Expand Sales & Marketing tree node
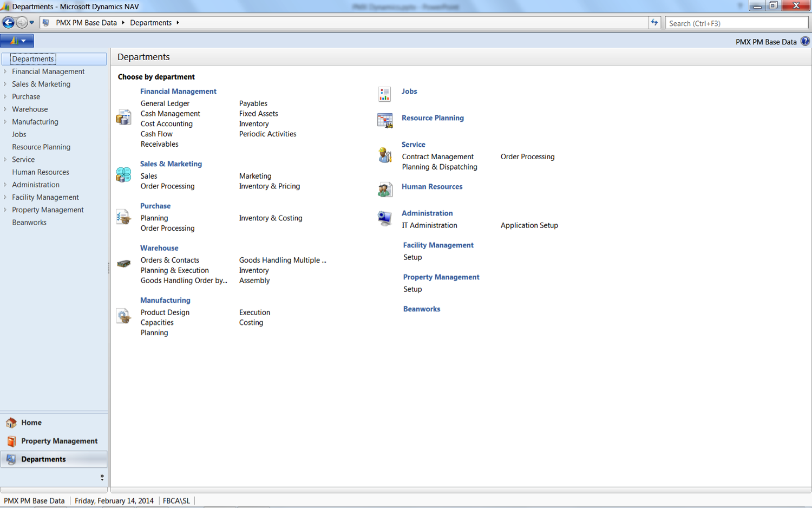The width and height of the screenshot is (812, 508). point(5,84)
